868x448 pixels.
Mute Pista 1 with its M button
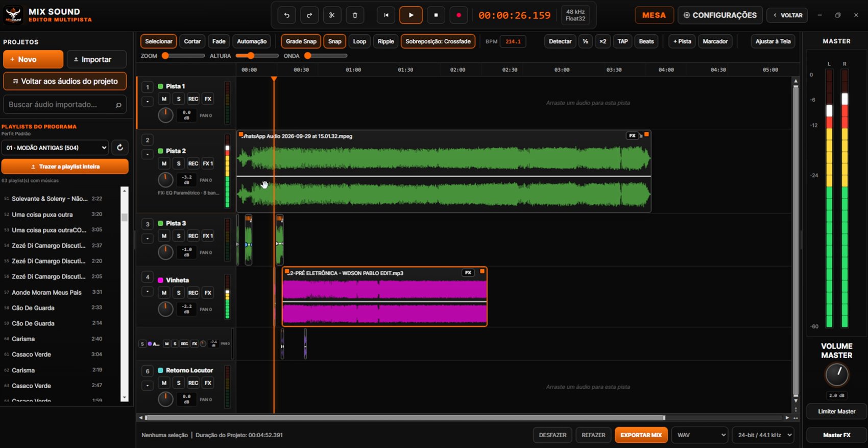164,99
